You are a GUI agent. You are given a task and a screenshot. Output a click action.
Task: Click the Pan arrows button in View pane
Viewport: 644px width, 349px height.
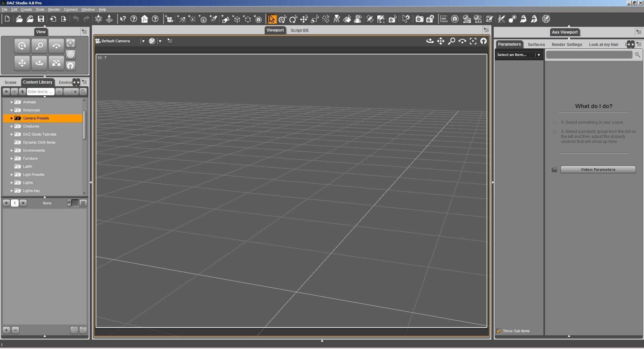tap(22, 63)
